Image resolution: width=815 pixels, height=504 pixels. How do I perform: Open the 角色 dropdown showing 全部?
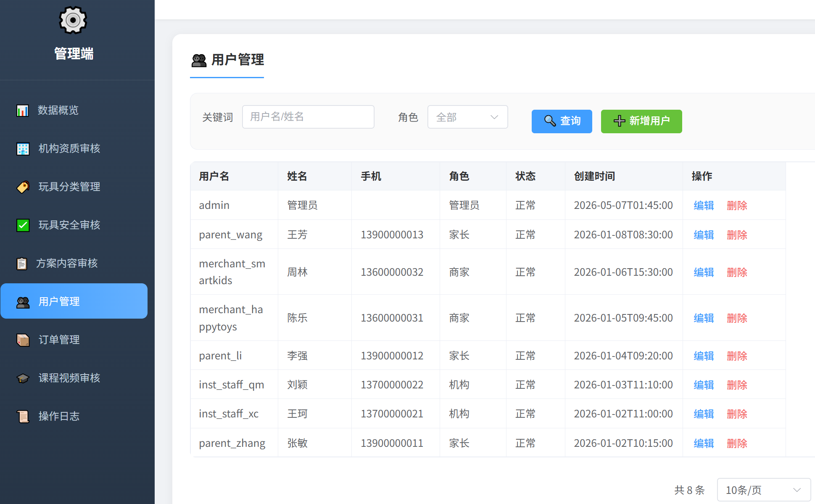[x=467, y=117]
